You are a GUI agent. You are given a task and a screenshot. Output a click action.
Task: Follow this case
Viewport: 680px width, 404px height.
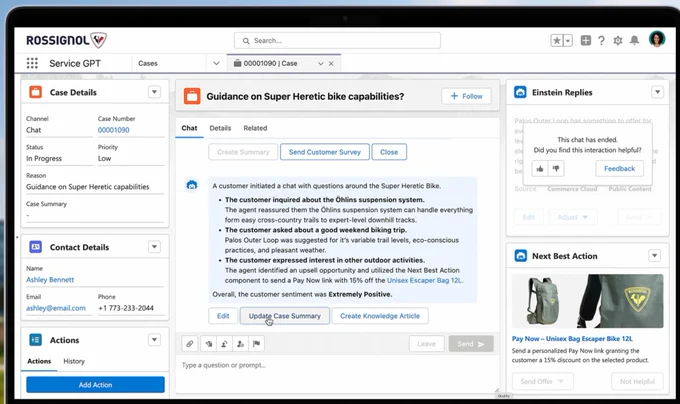pyautogui.click(x=466, y=96)
